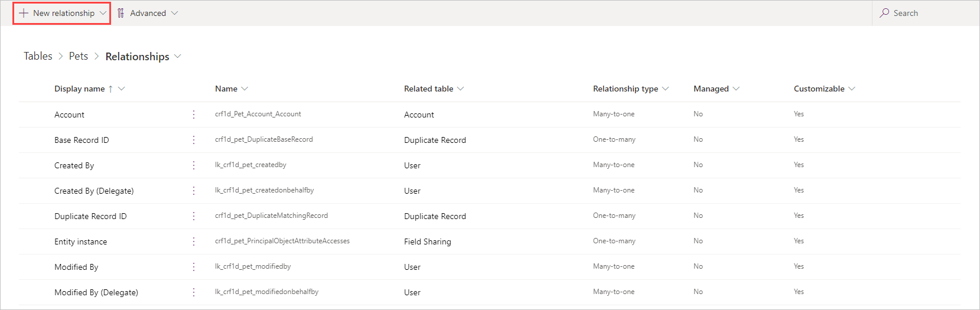Open Relationship type column filter
Screen dimensions: 980x310
[666, 89]
